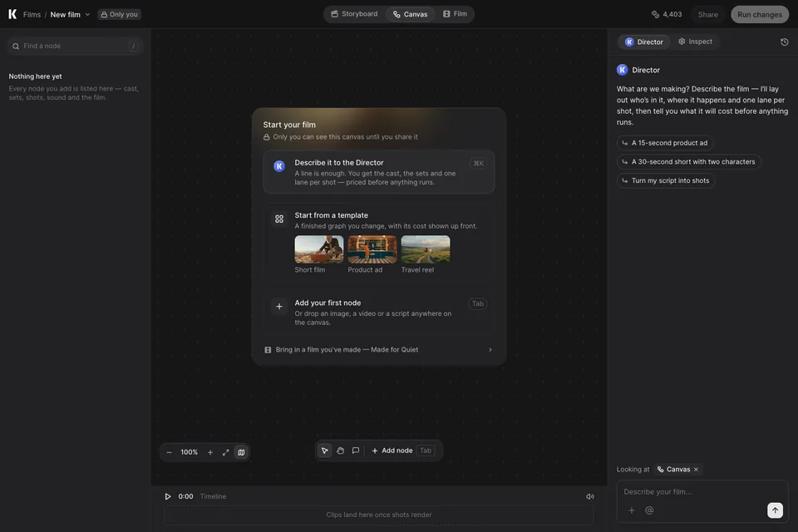The height and width of the screenshot is (532, 798).
Task: Remove the Canvas context chip
Action: coord(696,470)
